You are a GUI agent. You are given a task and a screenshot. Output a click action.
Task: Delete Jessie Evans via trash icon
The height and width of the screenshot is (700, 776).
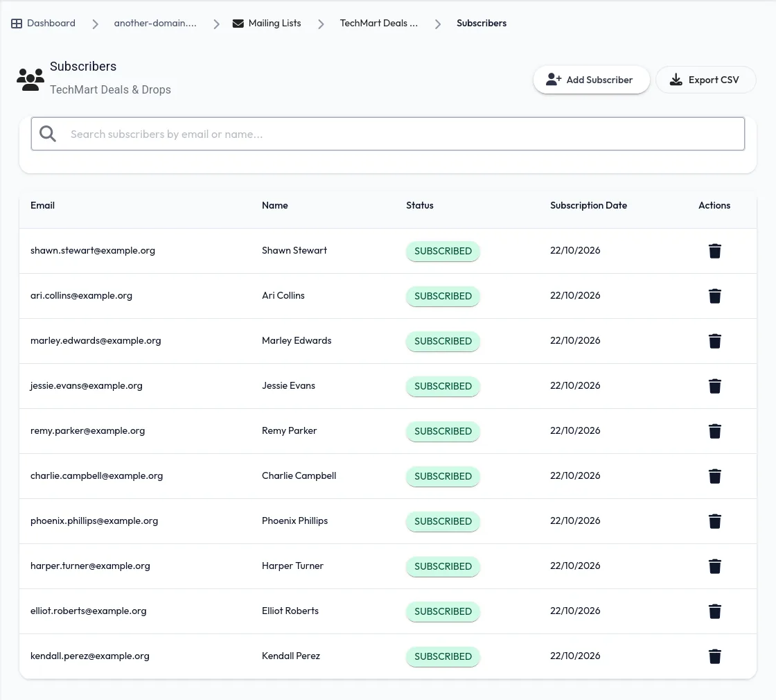pyautogui.click(x=714, y=386)
